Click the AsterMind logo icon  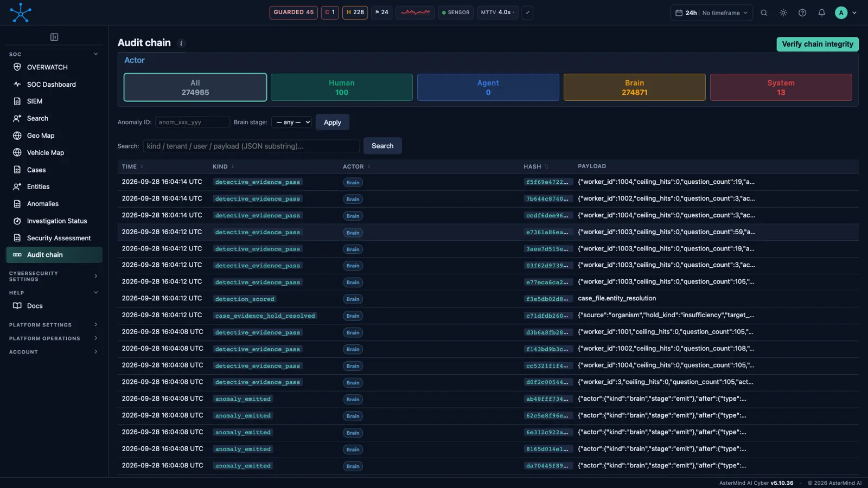click(x=21, y=12)
